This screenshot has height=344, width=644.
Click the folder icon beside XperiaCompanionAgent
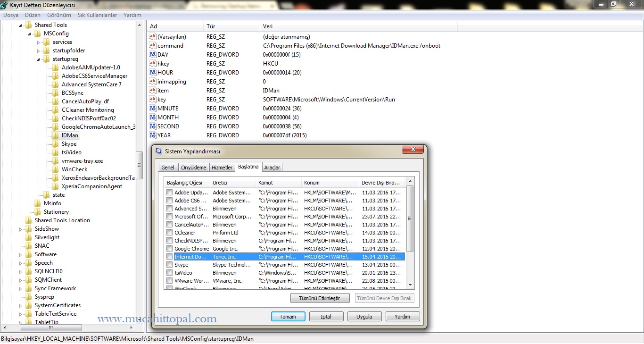(x=56, y=186)
